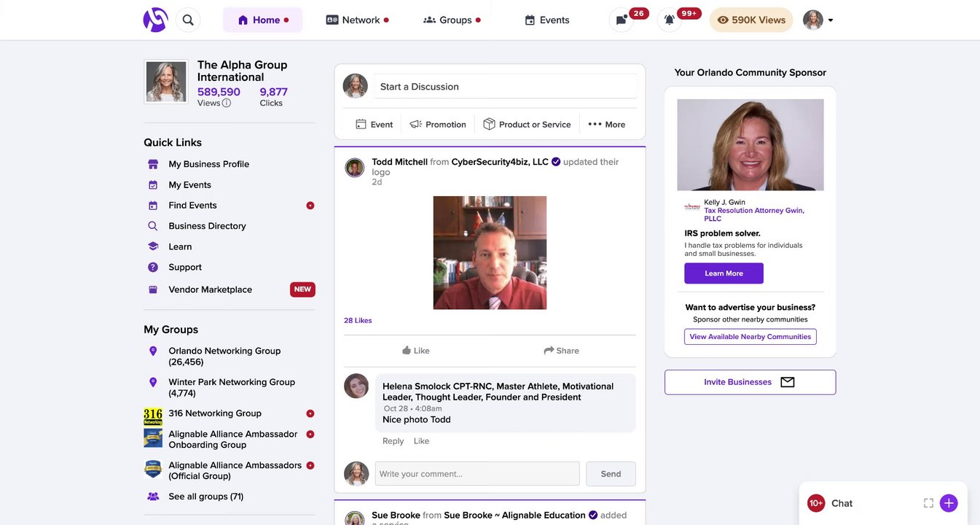Open the messages icon with 26 badge
This screenshot has height=525, width=980.
click(621, 20)
